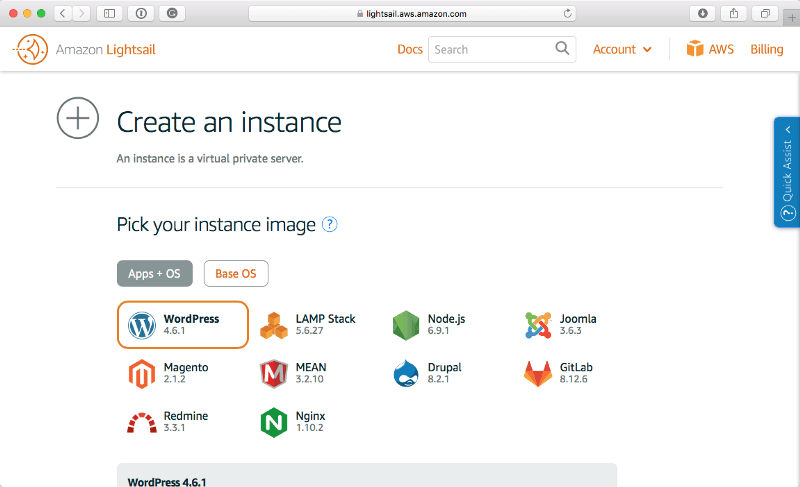The height and width of the screenshot is (487, 800).
Task: Select the Joomla blueprint icon
Action: click(x=538, y=325)
